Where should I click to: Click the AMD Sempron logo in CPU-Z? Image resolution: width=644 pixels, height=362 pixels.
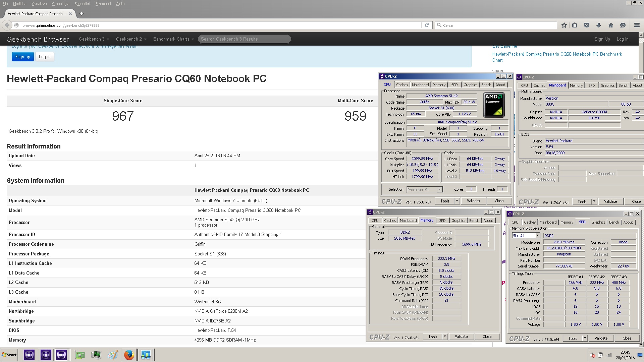click(494, 105)
